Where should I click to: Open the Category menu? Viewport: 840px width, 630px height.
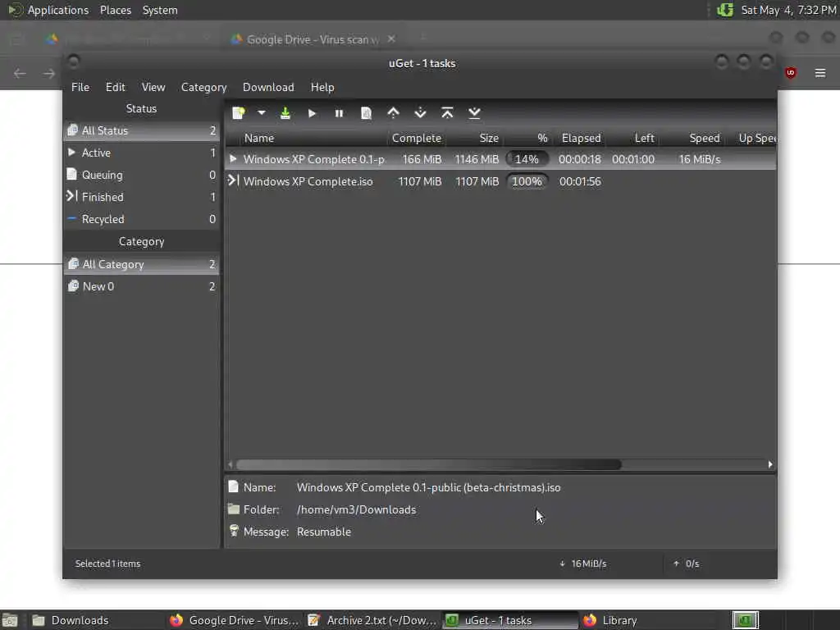pos(203,87)
